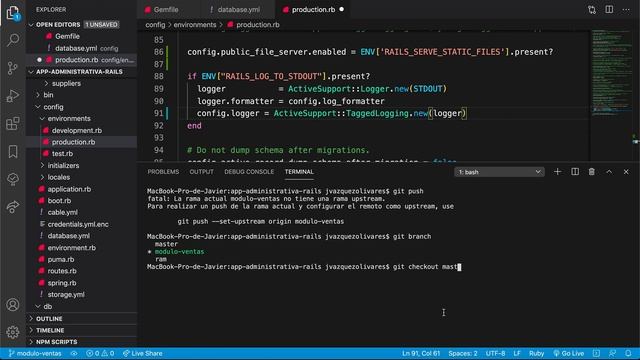Change Ruby language mode
Screen dimensions: 640x360
(x=536, y=353)
